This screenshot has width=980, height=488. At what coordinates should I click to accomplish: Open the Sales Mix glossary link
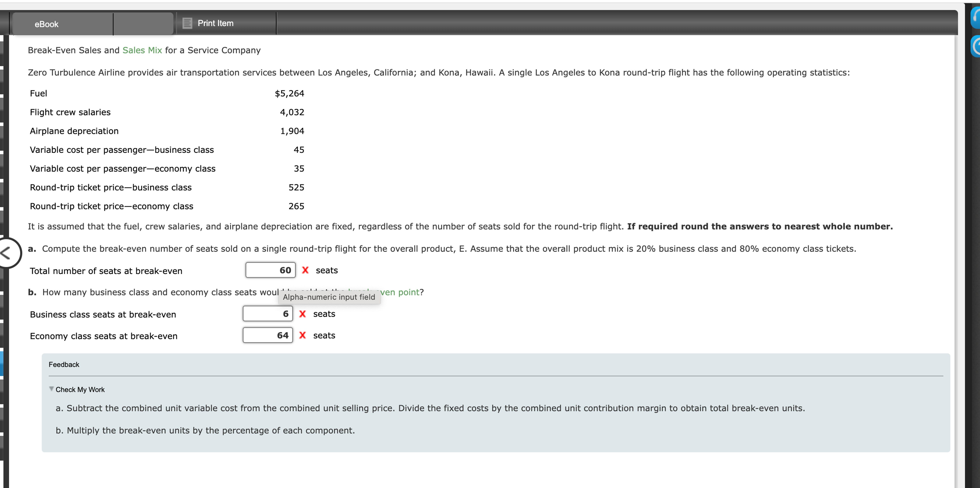pos(142,50)
